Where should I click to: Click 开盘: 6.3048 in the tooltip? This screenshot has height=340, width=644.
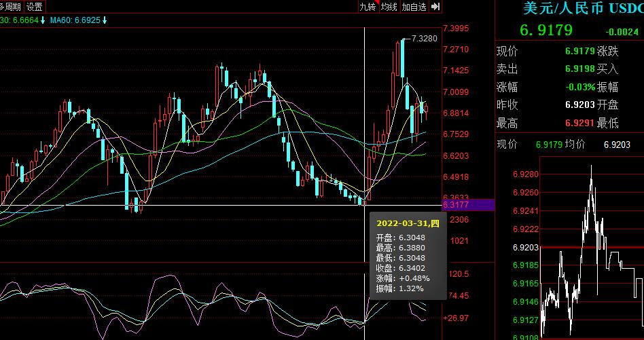tap(400, 238)
